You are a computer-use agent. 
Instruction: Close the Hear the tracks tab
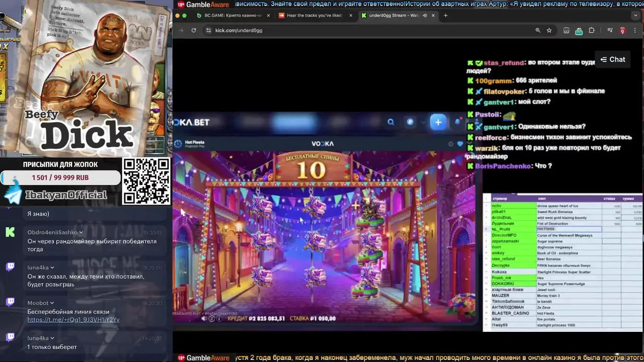[351, 16]
